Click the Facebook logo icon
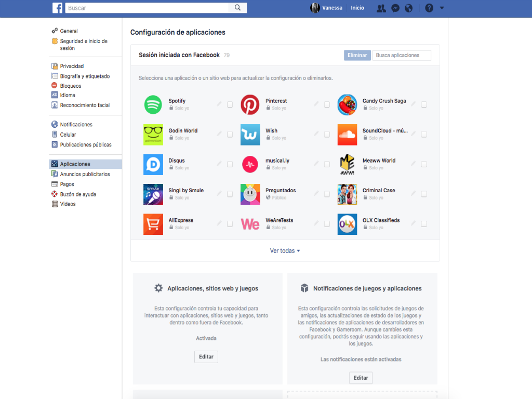Viewport: 532px width, 399px height. click(x=58, y=8)
